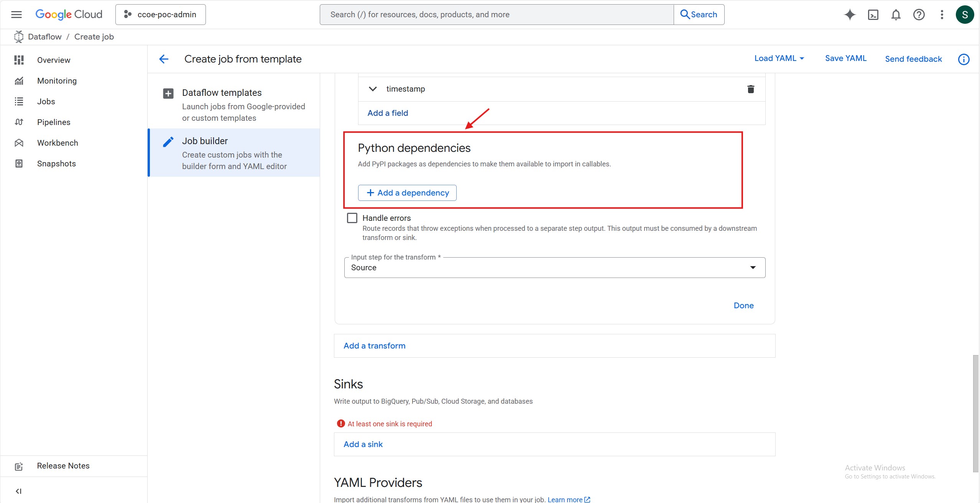
Task: Go to Pipelines in the sidebar
Action: (x=54, y=122)
